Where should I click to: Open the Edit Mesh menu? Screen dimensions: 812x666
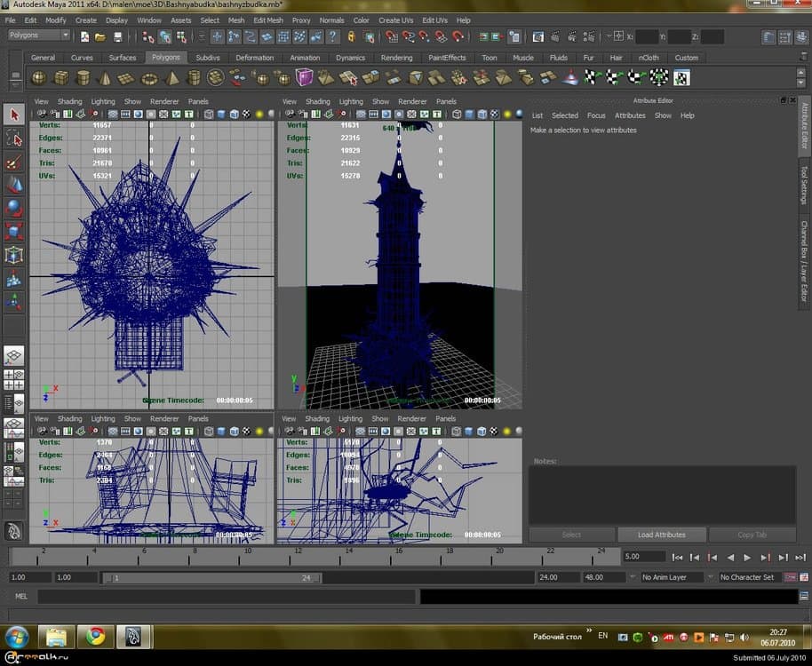(x=268, y=20)
